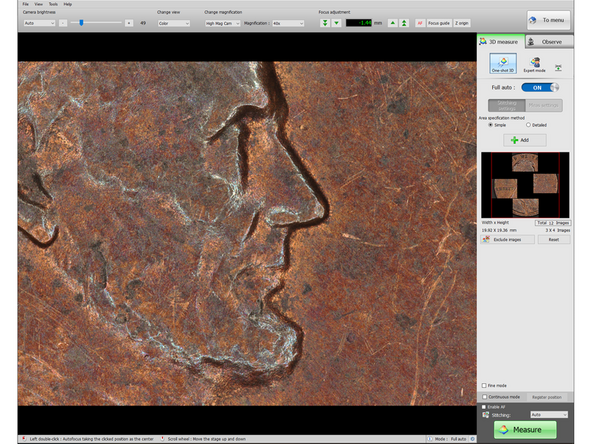Switch to the Observe tab

click(x=549, y=42)
